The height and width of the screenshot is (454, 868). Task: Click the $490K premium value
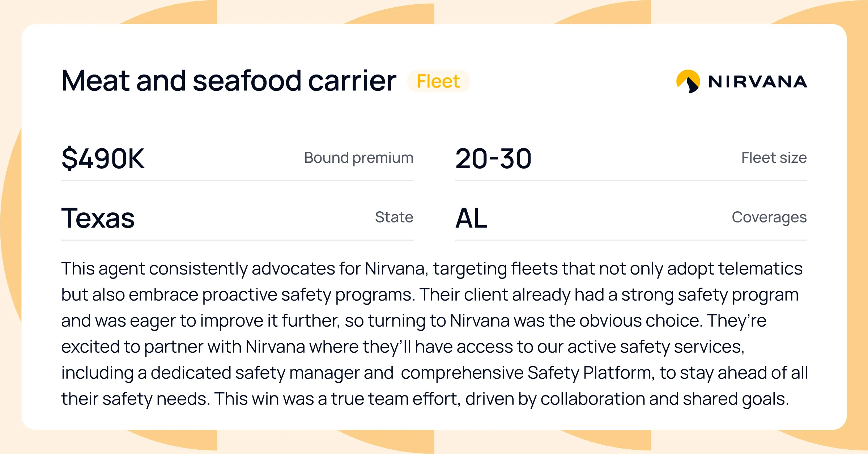103,158
